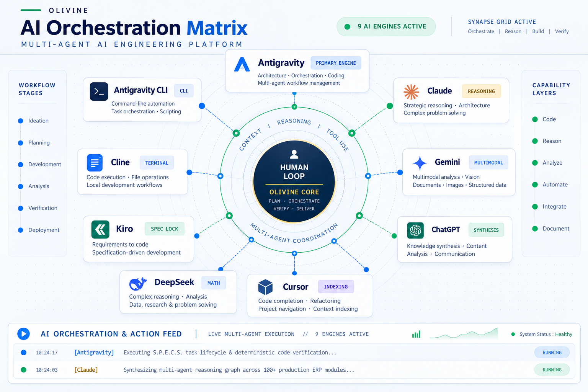Viewport: 588px width, 392px height.
Task: Toggle the Document capability layer
Action: pos(551,229)
